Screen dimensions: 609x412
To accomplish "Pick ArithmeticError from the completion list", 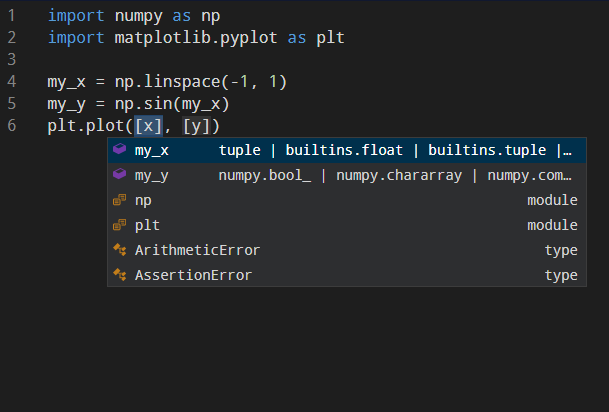I will 347,250.
